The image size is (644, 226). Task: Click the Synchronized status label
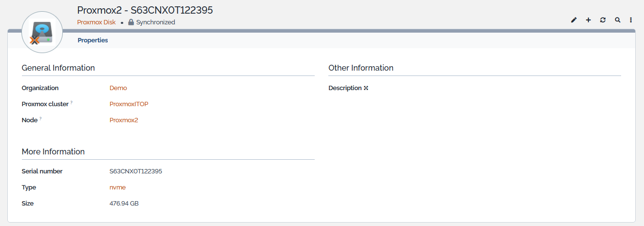pyautogui.click(x=155, y=22)
